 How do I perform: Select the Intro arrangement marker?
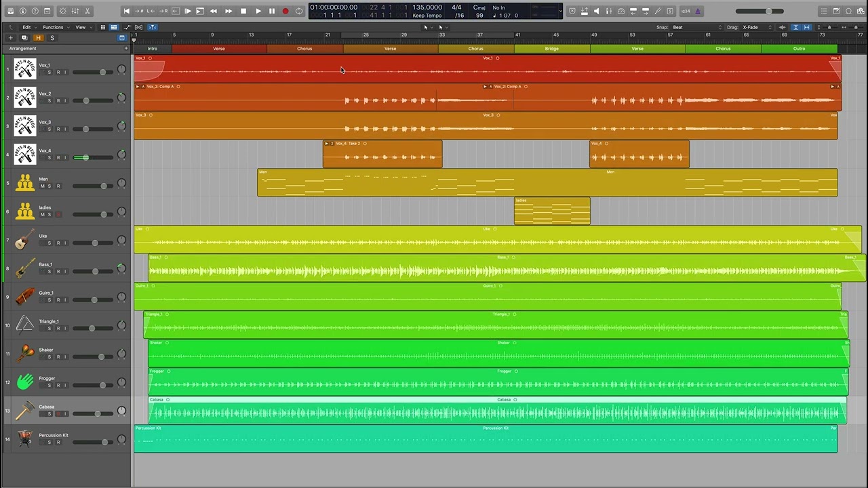pyautogui.click(x=153, y=49)
